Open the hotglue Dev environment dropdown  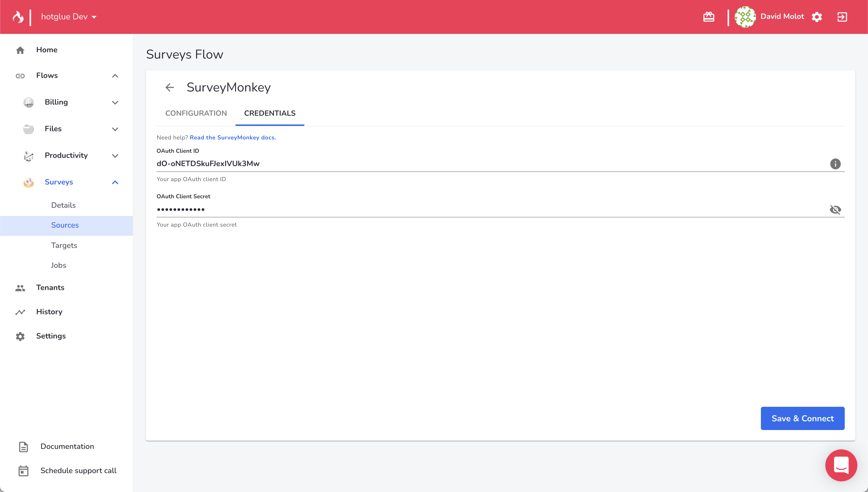pos(69,16)
